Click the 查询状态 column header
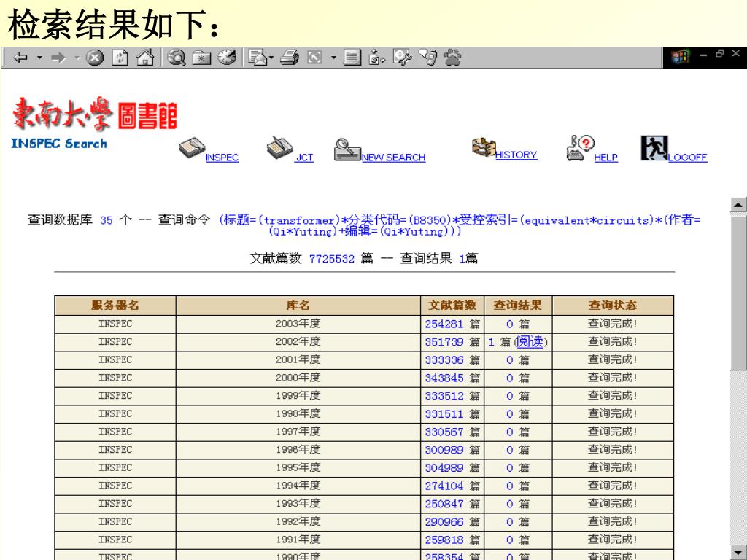The width and height of the screenshot is (747, 560). [613, 306]
